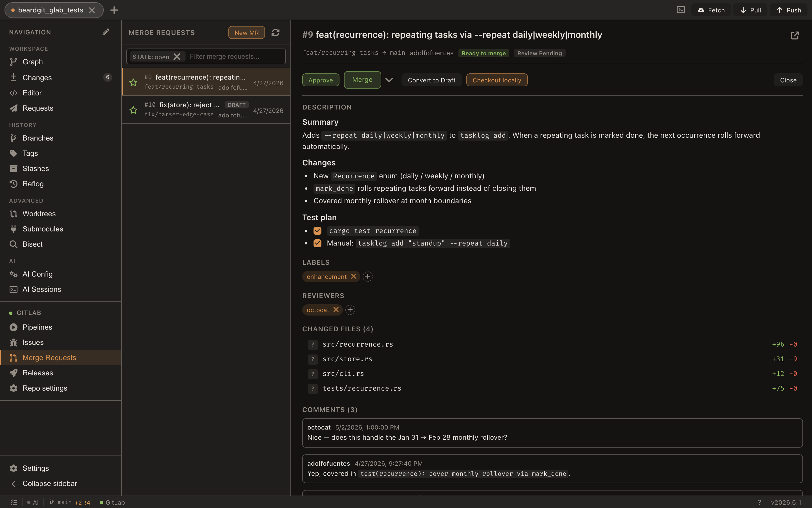Image resolution: width=812 pixels, height=508 pixels.
Task: Approve the merge request
Action: click(x=321, y=80)
